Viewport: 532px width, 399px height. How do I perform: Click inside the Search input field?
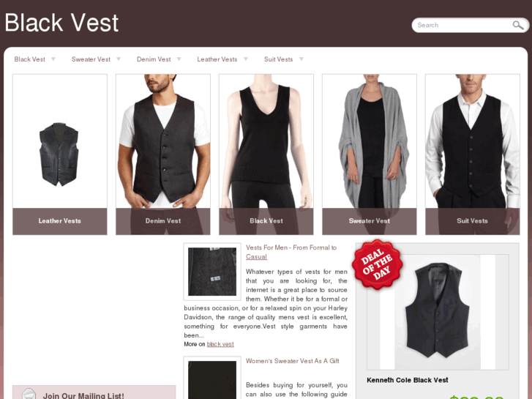463,25
